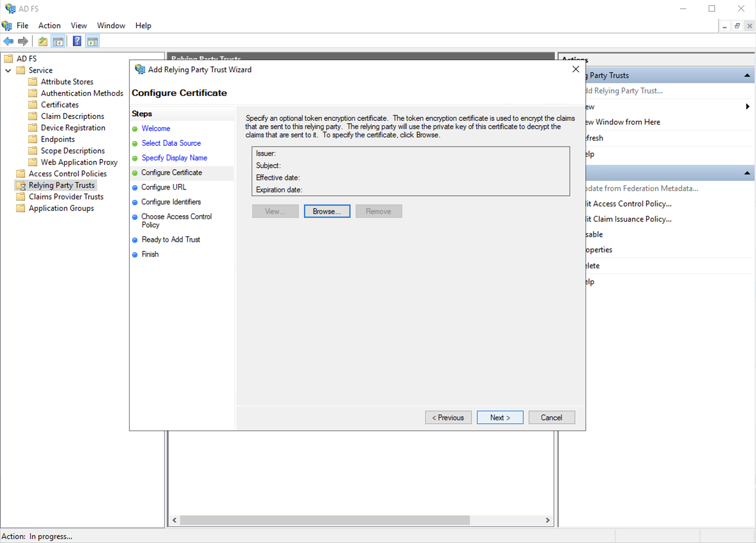
Task: Close the Add Relying Party Trust Wizard
Action: [576, 69]
